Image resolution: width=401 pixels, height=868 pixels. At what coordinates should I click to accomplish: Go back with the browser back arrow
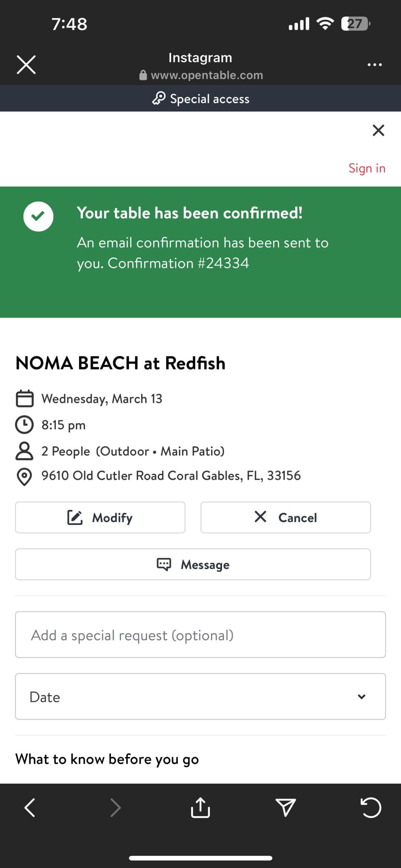pyautogui.click(x=30, y=808)
